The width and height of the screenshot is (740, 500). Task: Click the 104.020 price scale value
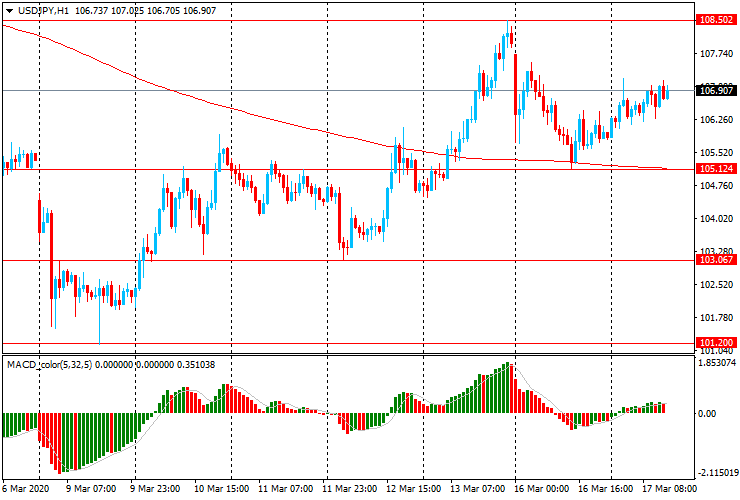coord(716,219)
